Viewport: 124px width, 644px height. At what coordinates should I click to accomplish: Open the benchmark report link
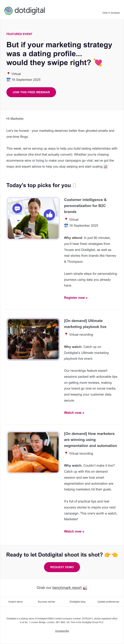(67, 588)
